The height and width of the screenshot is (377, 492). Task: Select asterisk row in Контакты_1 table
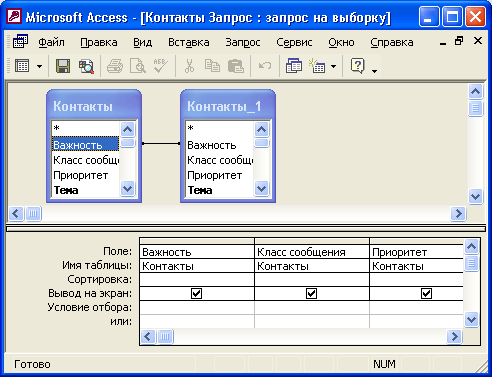click(x=219, y=129)
